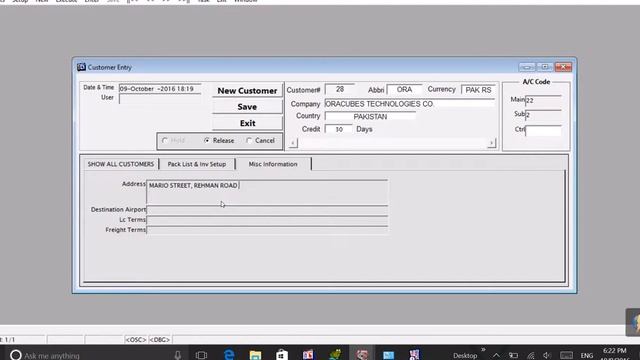Click the A/C Code Main field
Image resolution: width=640 pixels, height=360 pixels.
point(543,100)
